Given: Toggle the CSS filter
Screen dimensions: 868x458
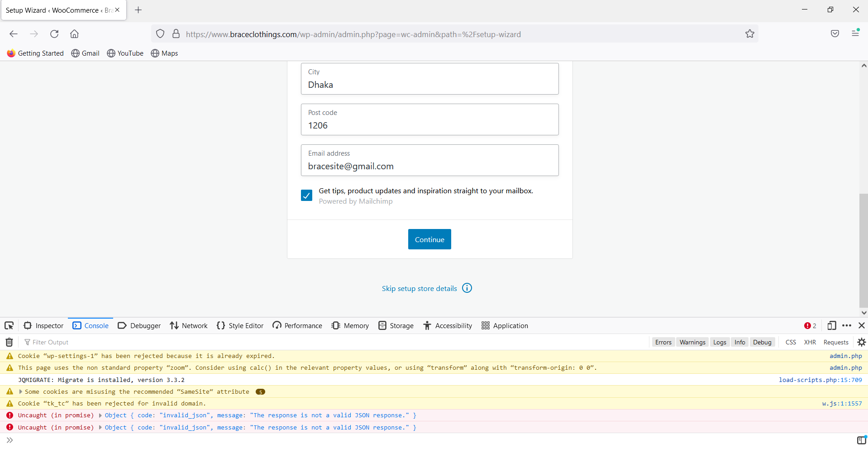Looking at the screenshot, I should click(x=791, y=342).
